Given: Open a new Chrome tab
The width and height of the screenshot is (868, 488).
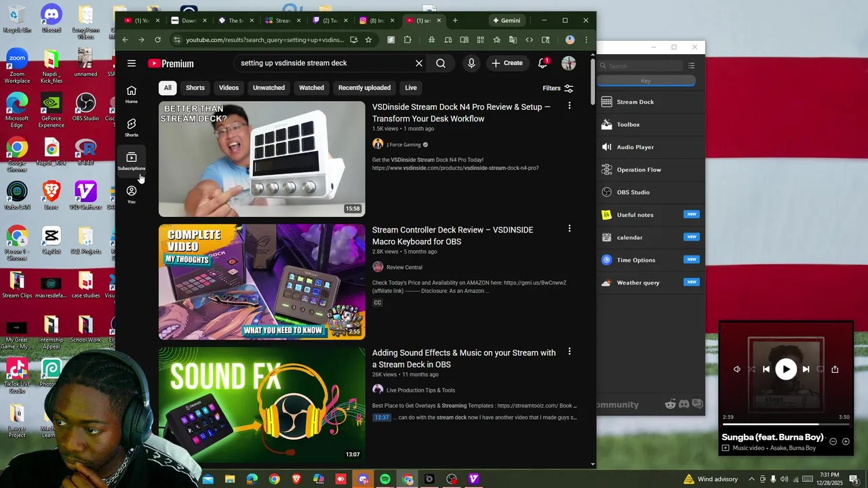Looking at the screenshot, I should [455, 20].
